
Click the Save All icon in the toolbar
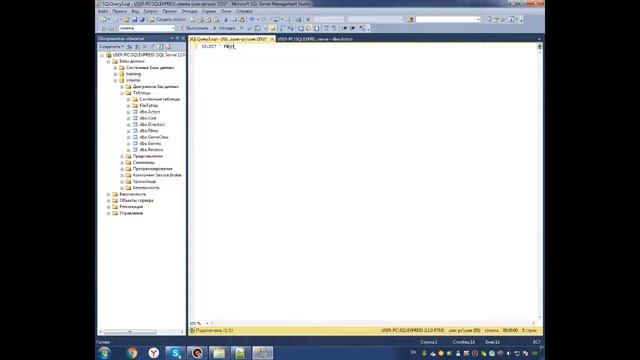click(142, 19)
